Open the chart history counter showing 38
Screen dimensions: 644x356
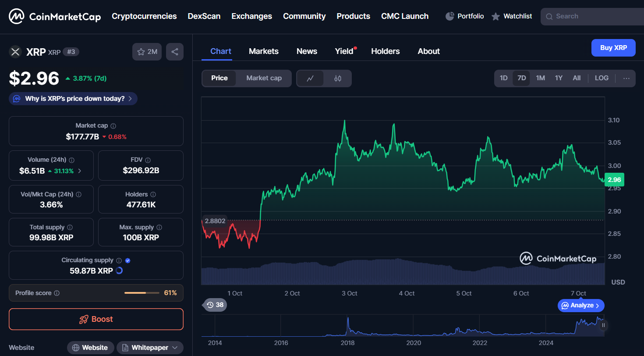coord(215,305)
